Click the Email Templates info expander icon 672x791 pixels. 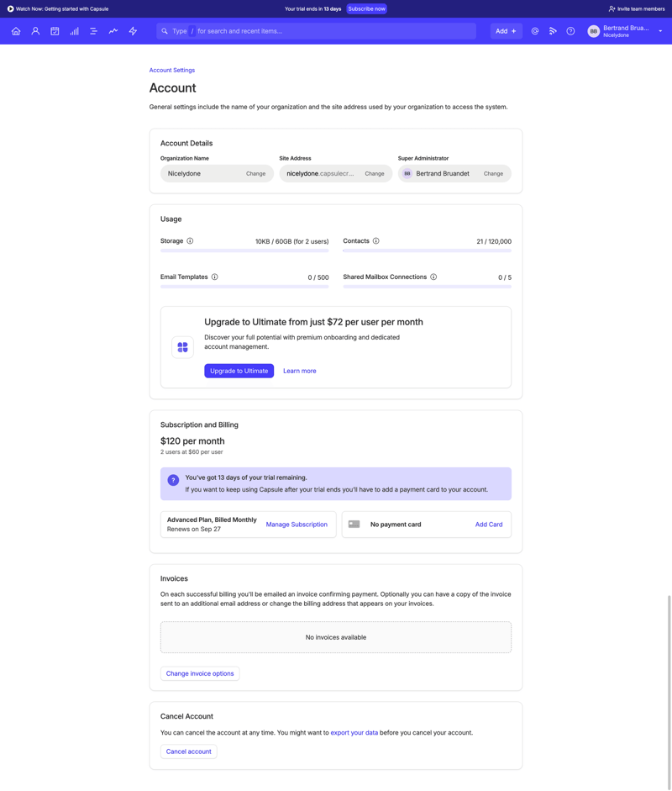[x=214, y=277]
